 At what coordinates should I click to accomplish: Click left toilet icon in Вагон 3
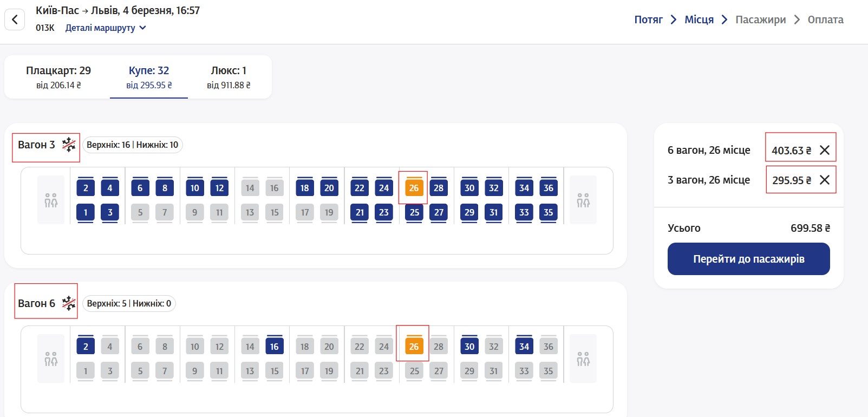click(51, 200)
